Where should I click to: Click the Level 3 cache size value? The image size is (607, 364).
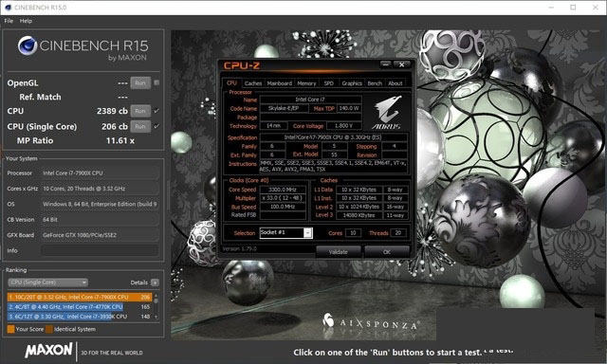(x=359, y=215)
